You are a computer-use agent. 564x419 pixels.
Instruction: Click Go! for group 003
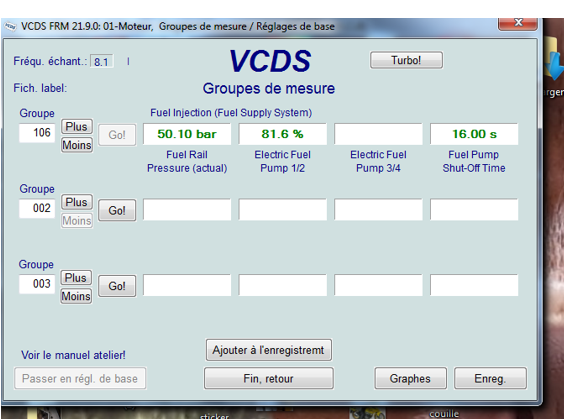click(117, 286)
